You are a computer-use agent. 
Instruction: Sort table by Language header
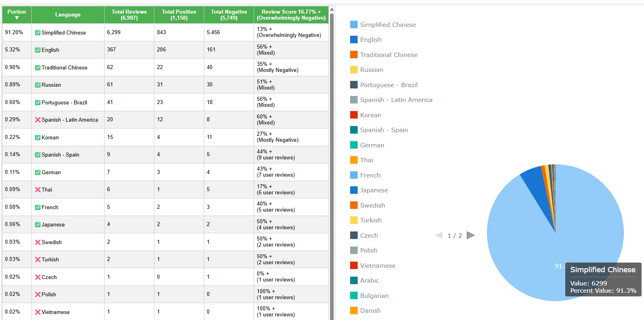(x=68, y=15)
